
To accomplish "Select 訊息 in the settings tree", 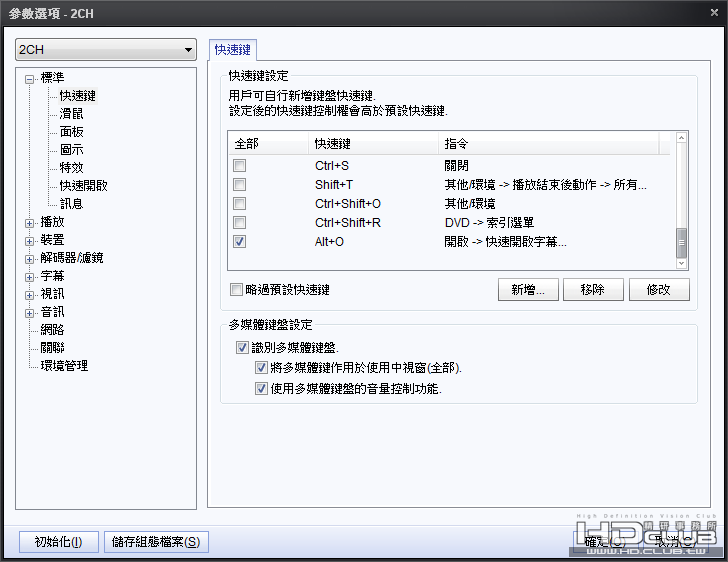I will tap(72, 204).
